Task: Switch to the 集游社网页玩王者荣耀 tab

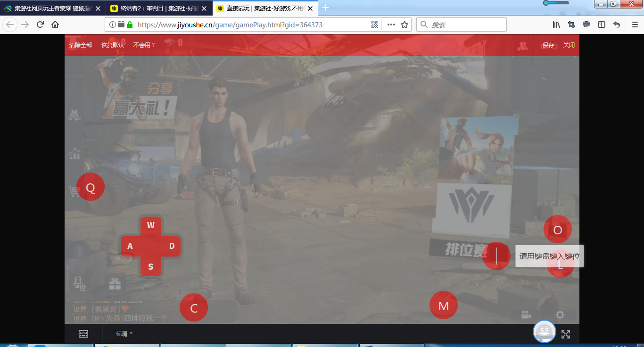Action: tap(52, 8)
